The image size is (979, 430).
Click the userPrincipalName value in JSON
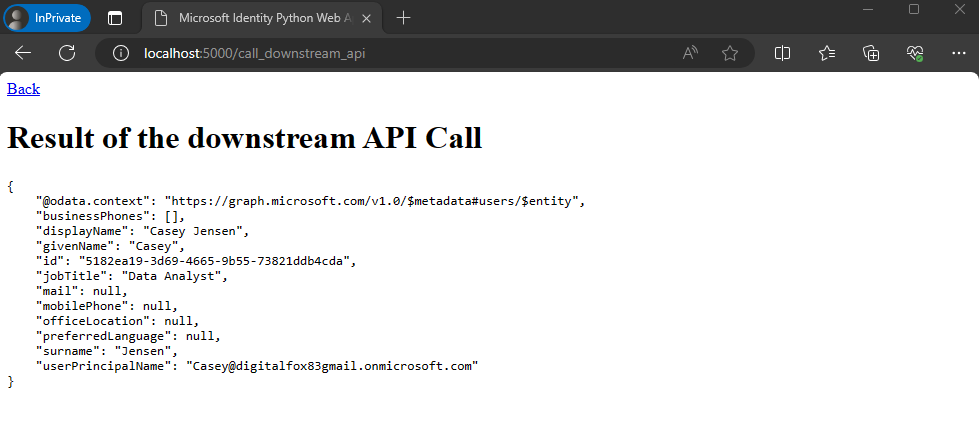[x=332, y=366]
